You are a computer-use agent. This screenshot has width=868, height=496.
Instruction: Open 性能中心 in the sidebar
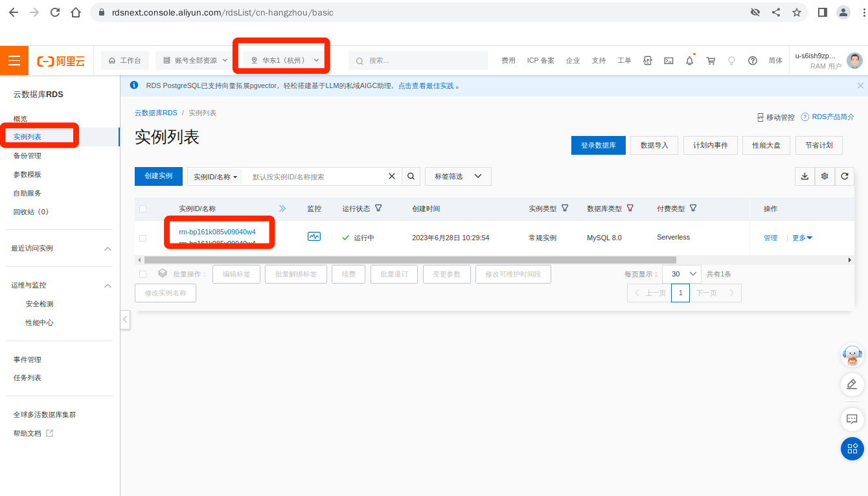pyautogui.click(x=40, y=322)
